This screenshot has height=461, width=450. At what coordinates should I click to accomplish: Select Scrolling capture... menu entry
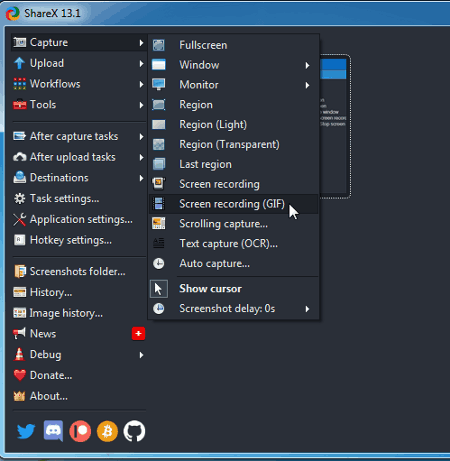234,224
